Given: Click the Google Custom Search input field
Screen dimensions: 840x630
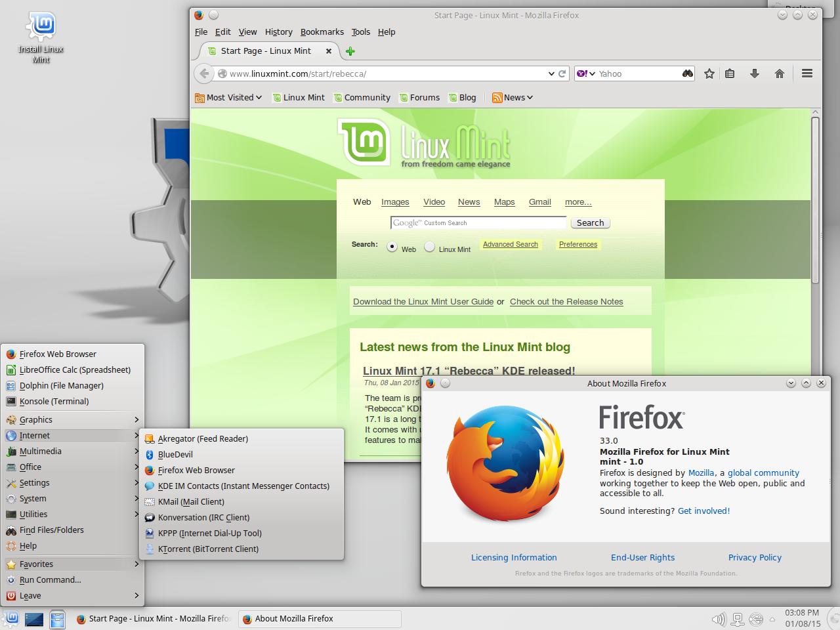Looking at the screenshot, I should point(478,223).
